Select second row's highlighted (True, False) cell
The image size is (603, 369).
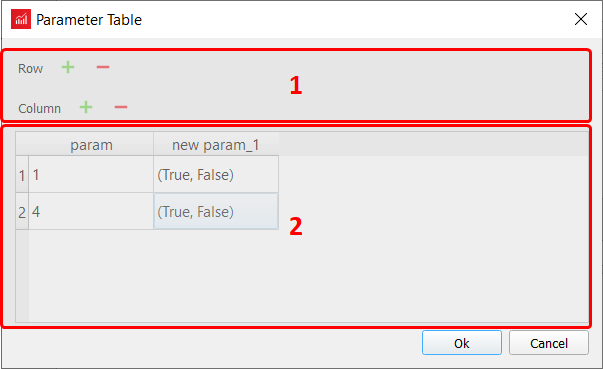[216, 211]
